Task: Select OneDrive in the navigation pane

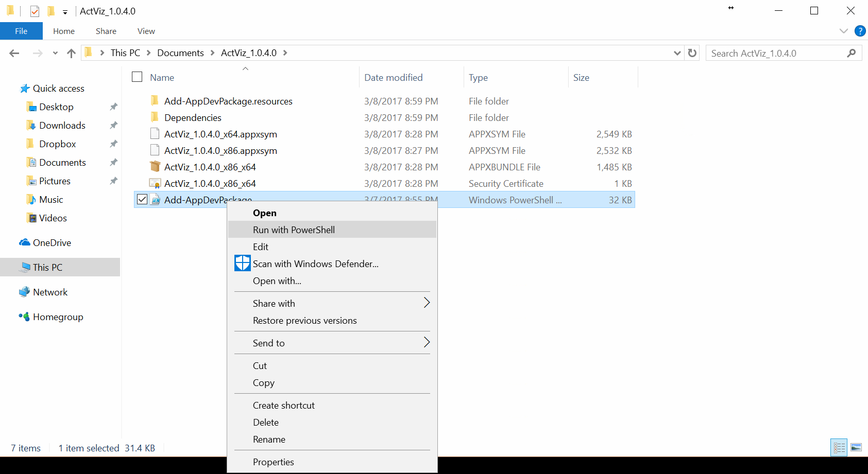Action: pyautogui.click(x=52, y=243)
